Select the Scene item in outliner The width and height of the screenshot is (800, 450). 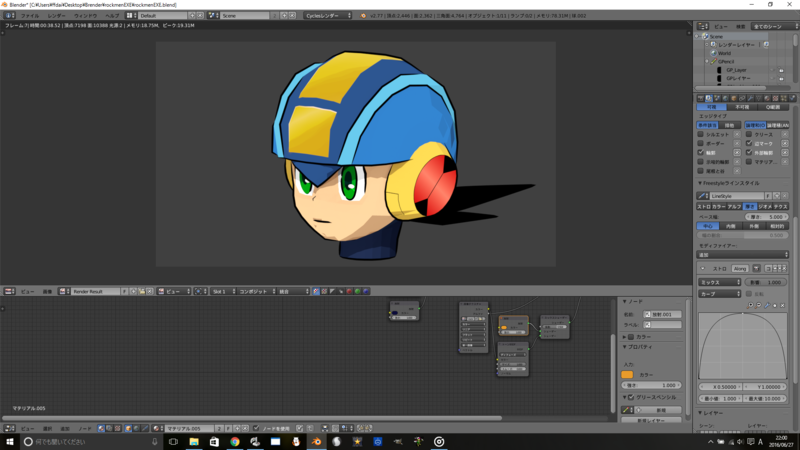(x=716, y=37)
